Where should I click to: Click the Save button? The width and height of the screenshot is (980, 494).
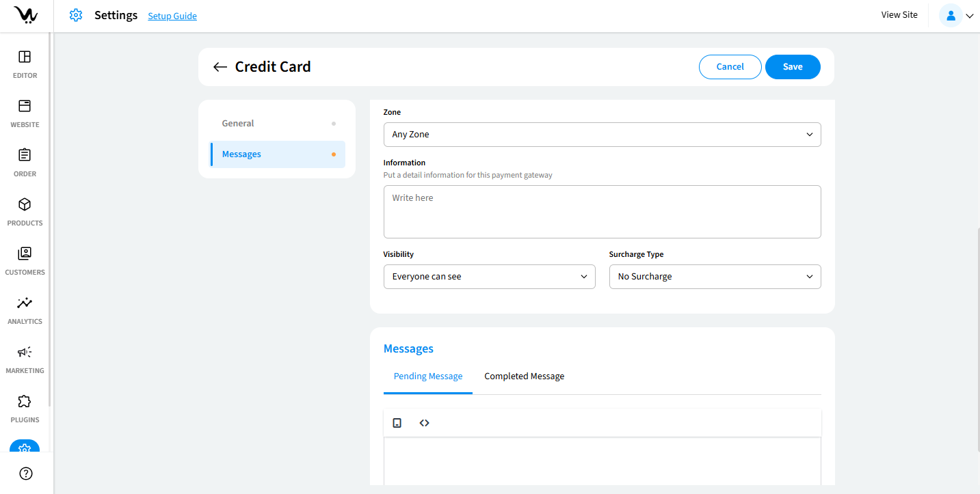click(x=792, y=67)
